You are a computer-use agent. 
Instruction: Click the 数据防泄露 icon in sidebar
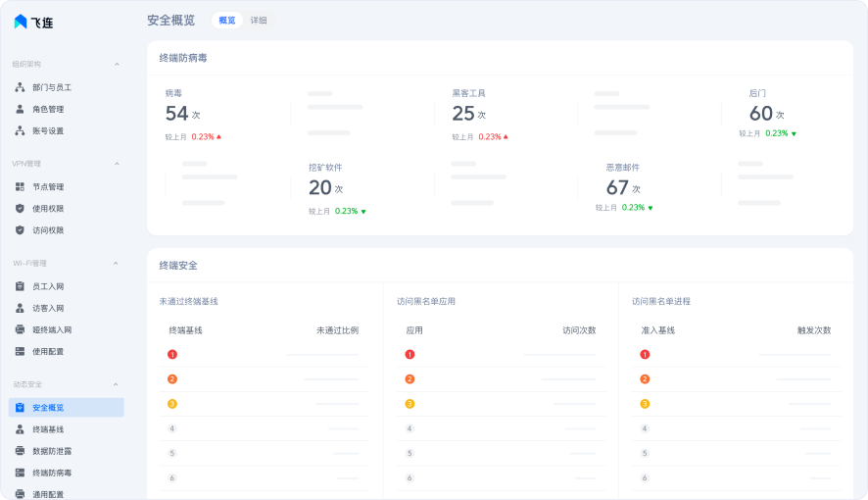[x=20, y=451]
